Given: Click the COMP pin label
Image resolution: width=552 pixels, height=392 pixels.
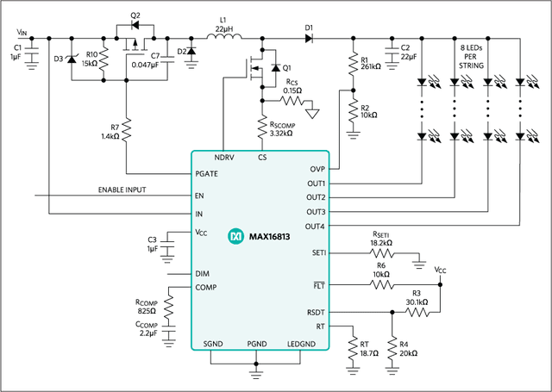Looking at the screenshot, I should click(x=206, y=288).
